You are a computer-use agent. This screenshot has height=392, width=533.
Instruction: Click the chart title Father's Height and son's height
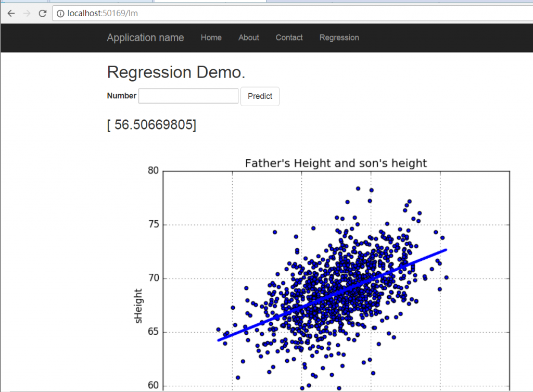pyautogui.click(x=336, y=163)
